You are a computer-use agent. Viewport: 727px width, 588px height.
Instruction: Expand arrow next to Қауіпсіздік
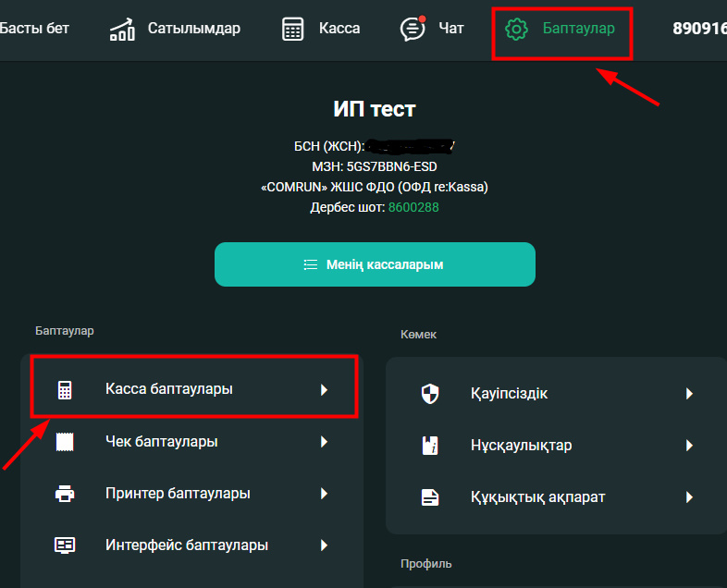pos(689,394)
